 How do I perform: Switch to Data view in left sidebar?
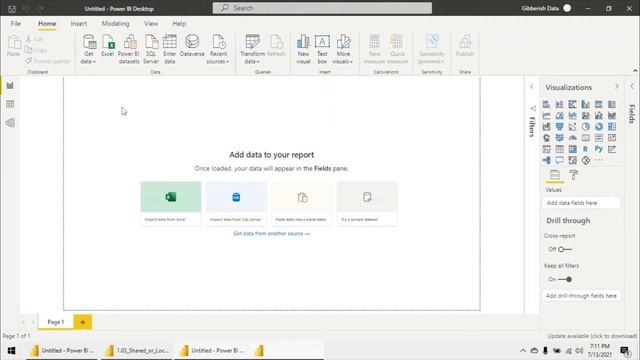10,104
